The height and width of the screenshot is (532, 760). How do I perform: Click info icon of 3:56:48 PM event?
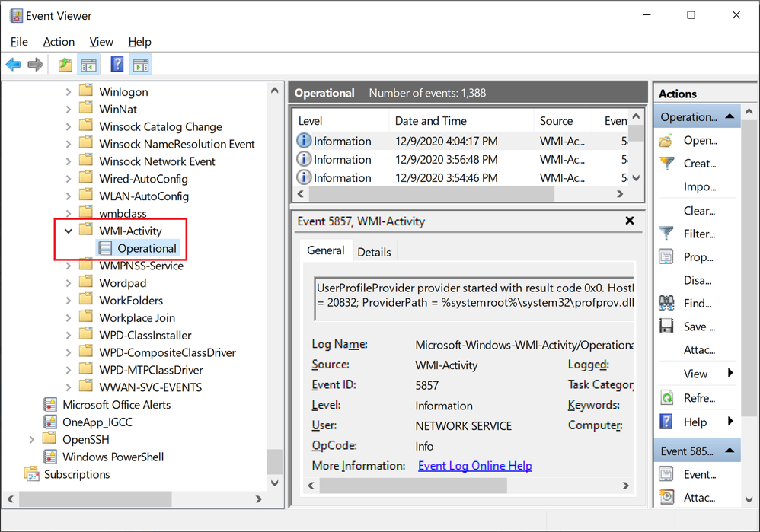click(x=304, y=159)
